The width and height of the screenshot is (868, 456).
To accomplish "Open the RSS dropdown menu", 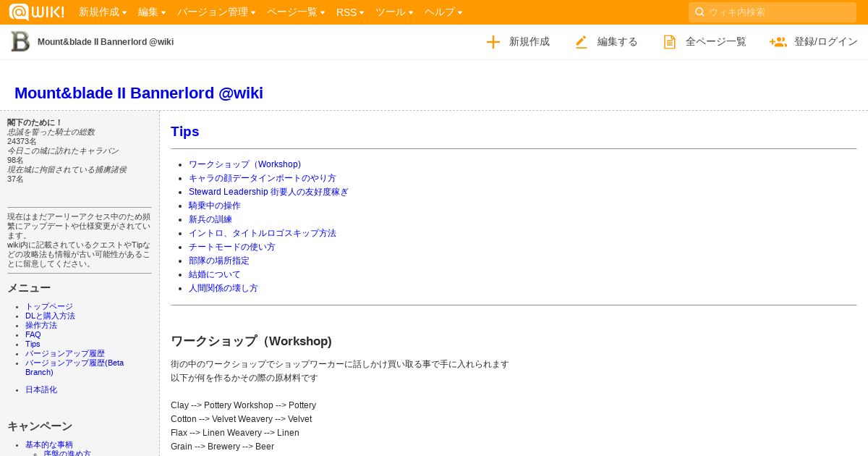I will [350, 12].
